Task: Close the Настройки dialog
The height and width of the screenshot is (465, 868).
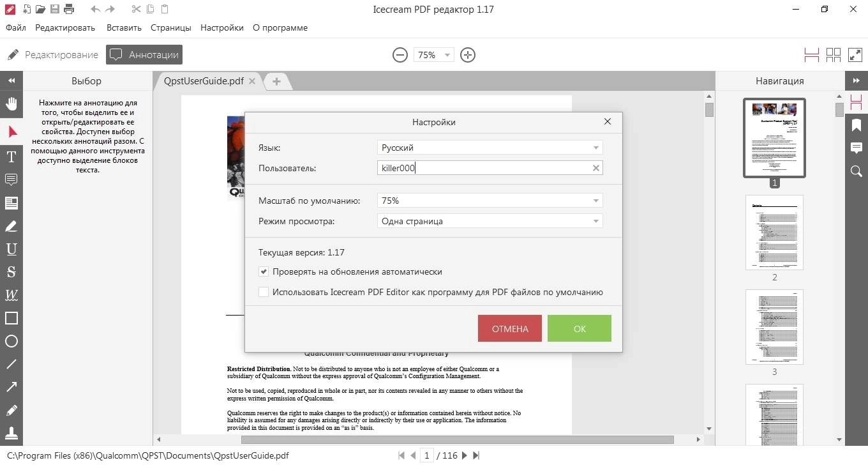Action: click(x=608, y=121)
